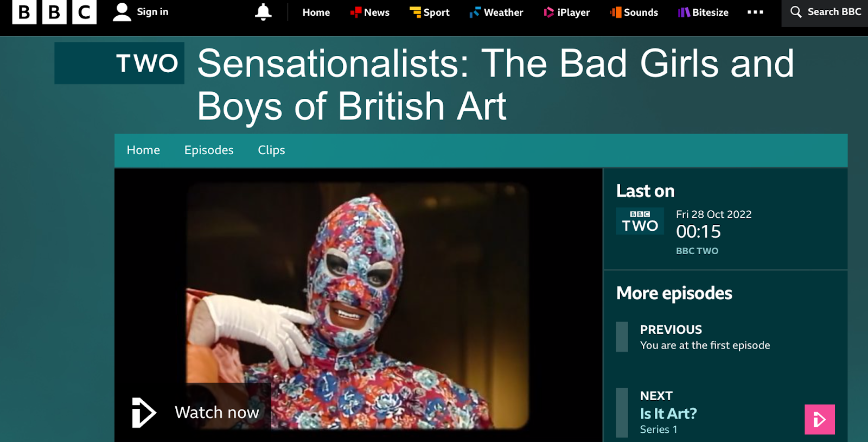Click the BBC TWO channel badge
This screenshot has width=868, height=442.
click(x=640, y=221)
